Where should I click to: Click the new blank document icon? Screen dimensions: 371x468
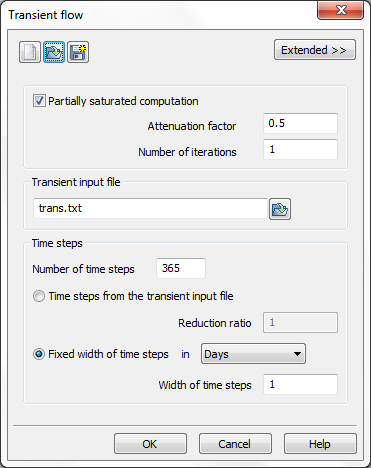coord(30,52)
